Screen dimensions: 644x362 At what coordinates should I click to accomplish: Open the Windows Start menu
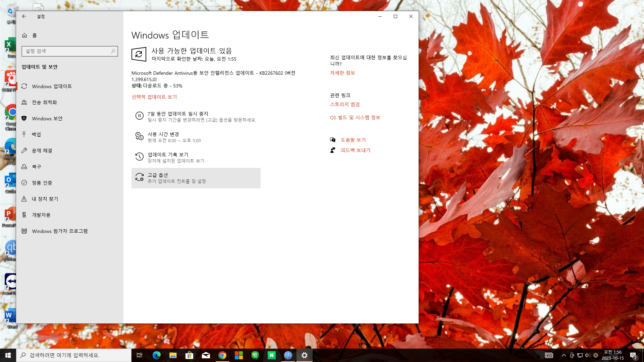pyautogui.click(x=8, y=355)
